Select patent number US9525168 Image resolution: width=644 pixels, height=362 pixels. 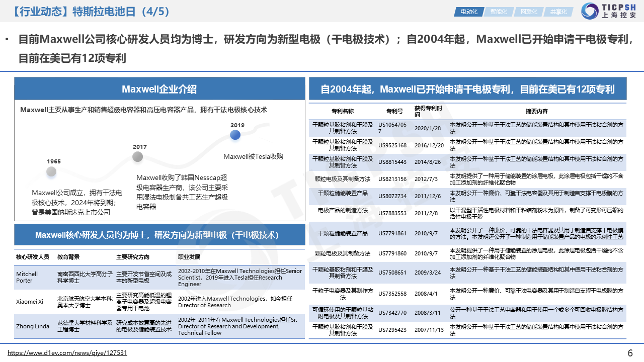392,145
